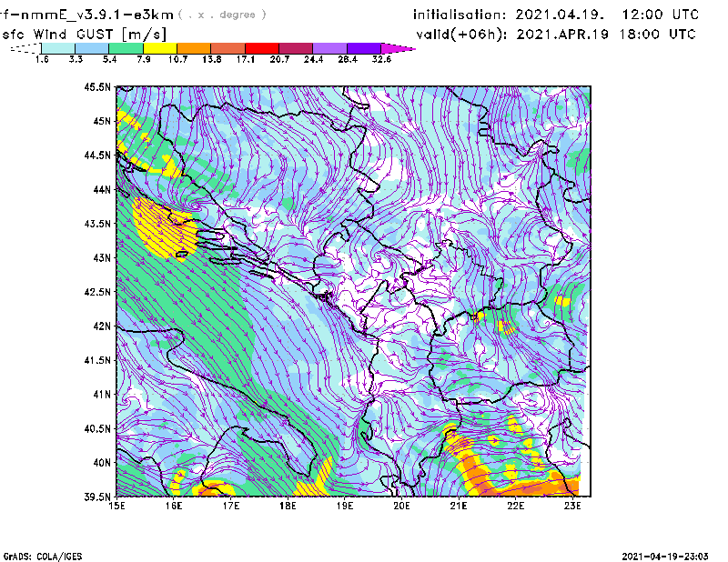This screenshot has height=562, width=728.
Task: Click the legend value 28.4
Action: tap(348, 59)
